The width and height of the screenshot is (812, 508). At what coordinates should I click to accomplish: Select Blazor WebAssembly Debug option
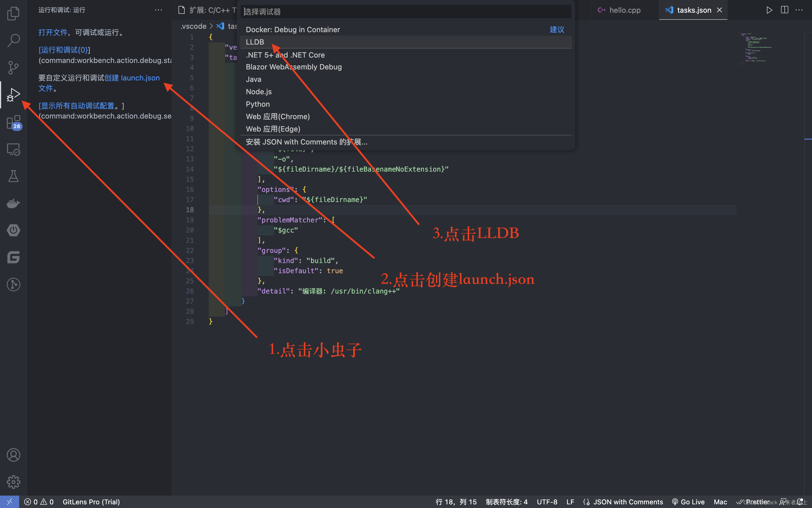coord(406,67)
